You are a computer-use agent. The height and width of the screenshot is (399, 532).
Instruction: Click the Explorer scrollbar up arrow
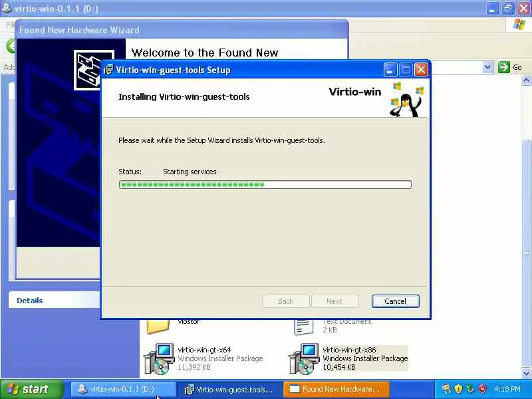pos(526,80)
